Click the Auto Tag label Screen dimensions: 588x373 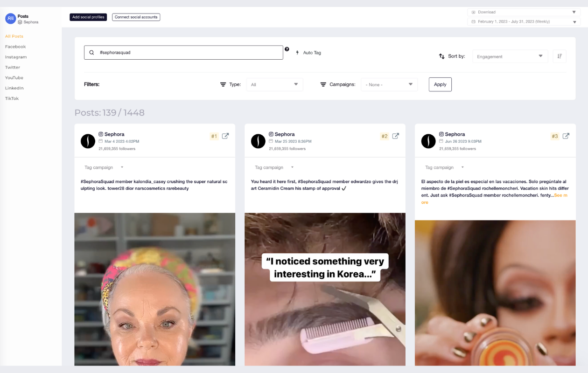[x=312, y=53]
